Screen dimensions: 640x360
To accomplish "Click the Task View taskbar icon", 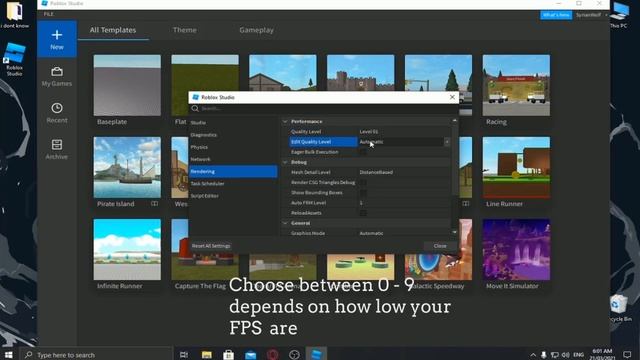I will 184,355.
